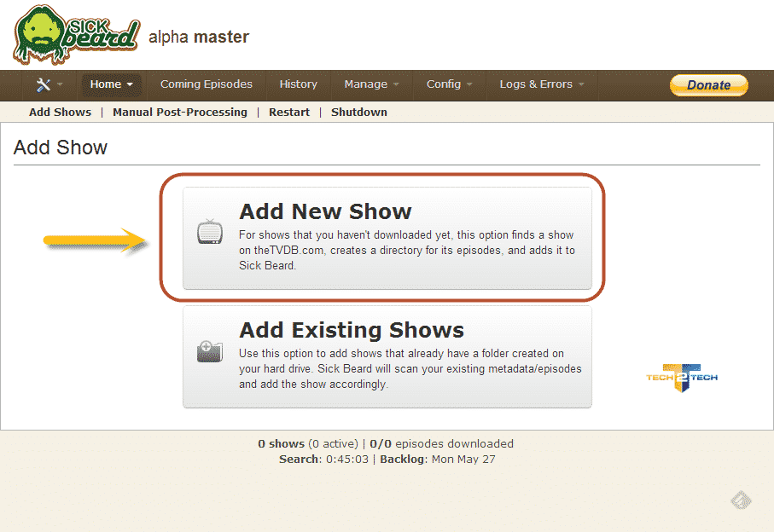Click the Restart link
Image resolution: width=774 pixels, height=532 pixels.
point(289,112)
